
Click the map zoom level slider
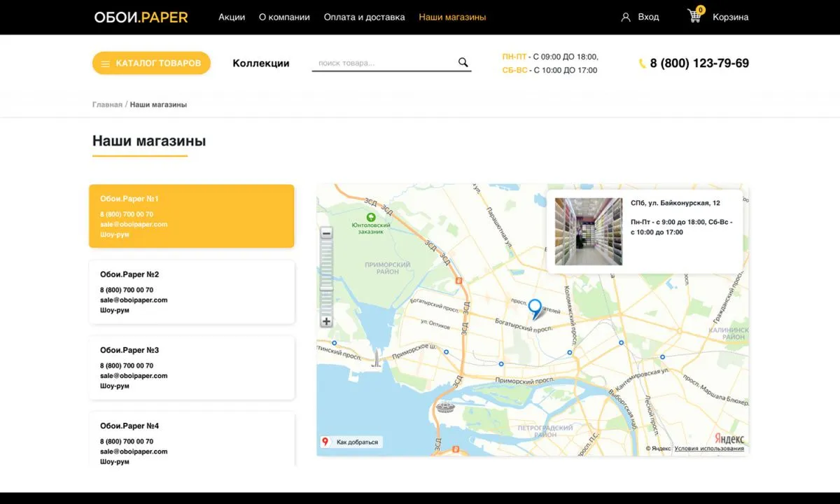(x=326, y=277)
